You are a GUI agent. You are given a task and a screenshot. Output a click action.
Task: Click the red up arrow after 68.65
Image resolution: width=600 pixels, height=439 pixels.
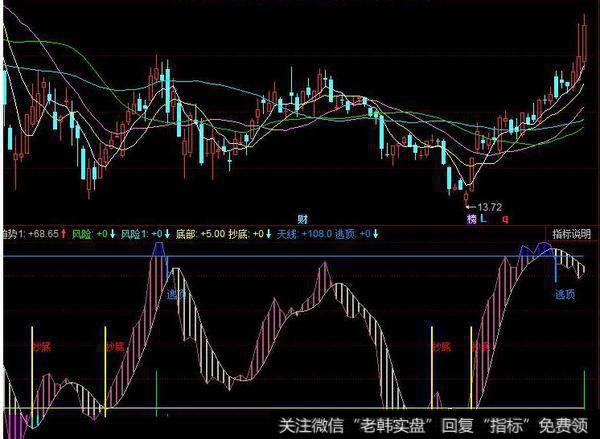(x=64, y=233)
